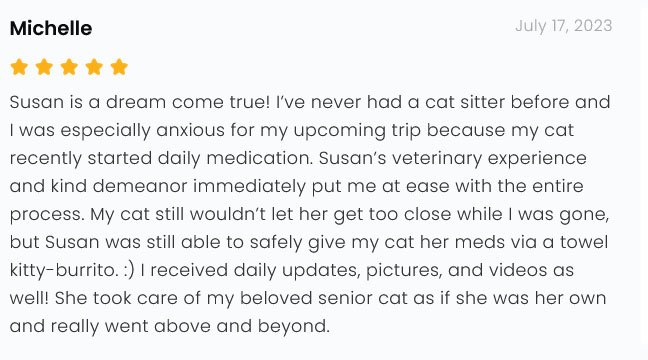The width and height of the screenshot is (648, 360).
Task: Click the word 'veterinary' in the review
Action: click(x=437, y=159)
